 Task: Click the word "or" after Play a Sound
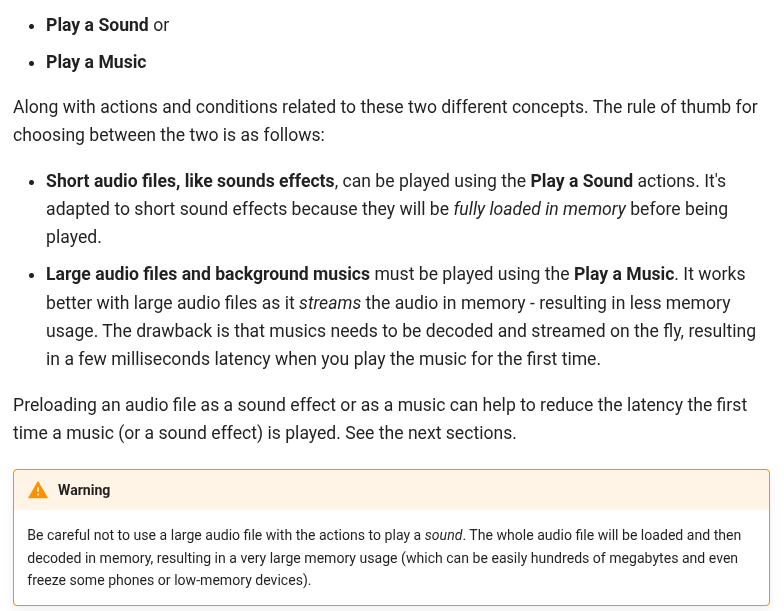(161, 25)
